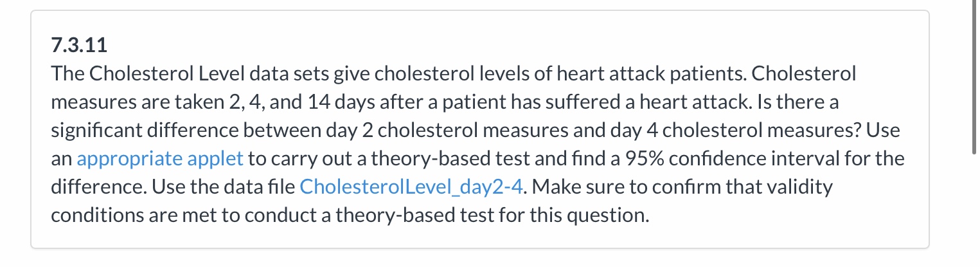The height and width of the screenshot is (267, 980).
Task: Open the CholesterolLevel_day2-4 data file link
Action: (412, 187)
